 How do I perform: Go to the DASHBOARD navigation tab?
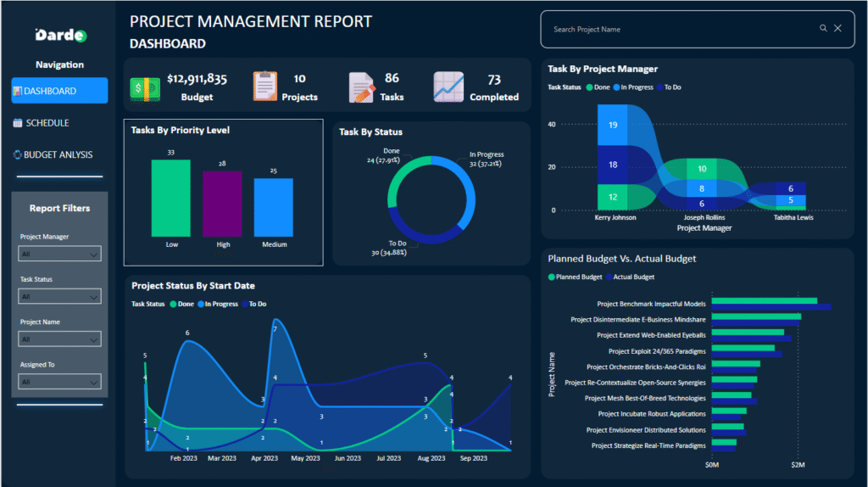tap(59, 91)
